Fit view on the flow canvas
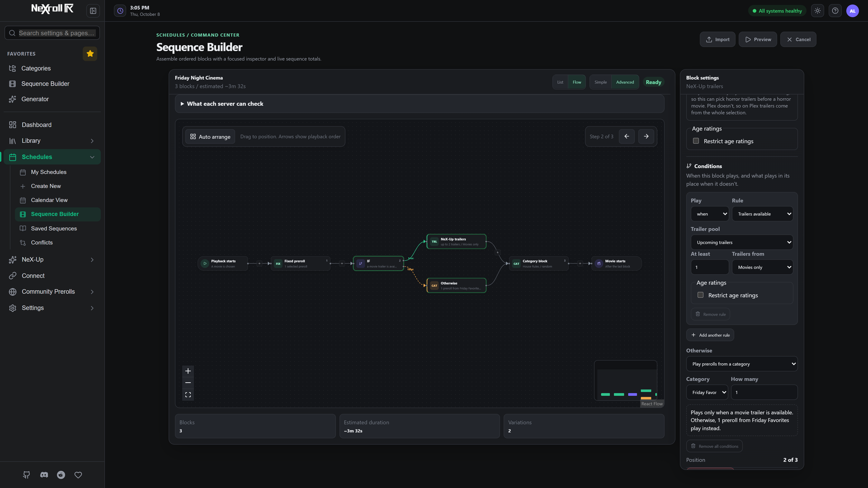Screen dimensions: 868x488 pyautogui.click(x=188, y=395)
